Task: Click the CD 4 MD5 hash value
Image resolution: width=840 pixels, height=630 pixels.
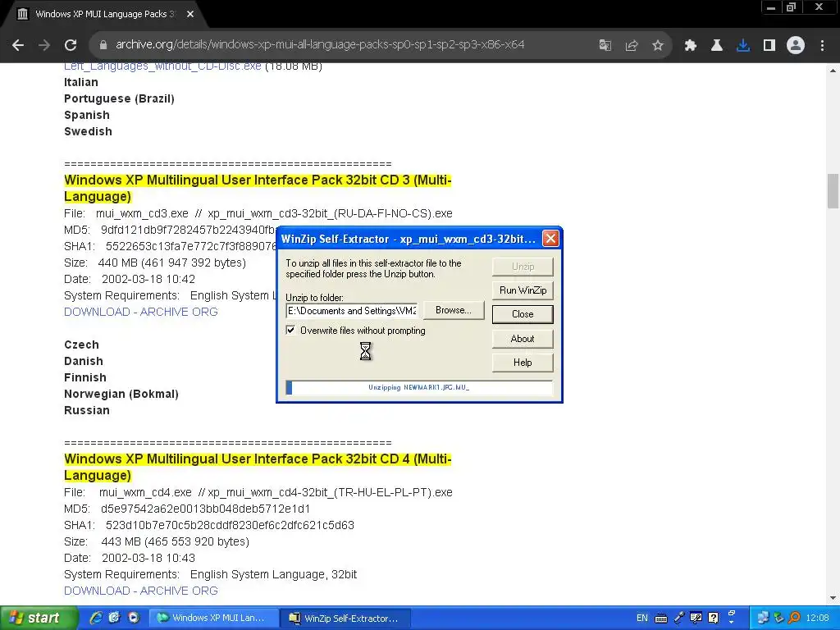Action: tap(205, 509)
